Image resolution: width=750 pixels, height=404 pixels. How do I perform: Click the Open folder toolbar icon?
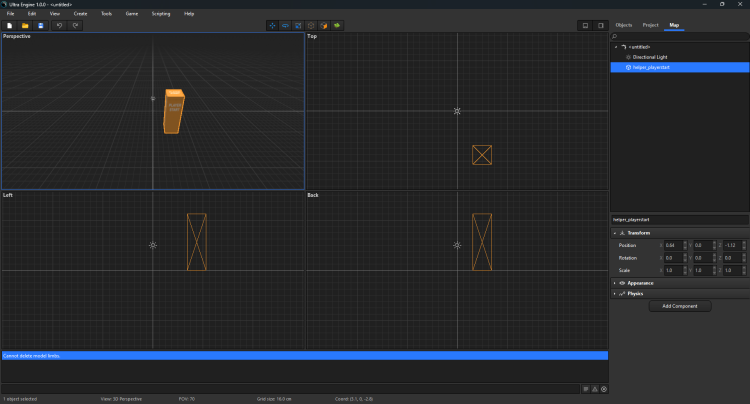(25, 25)
